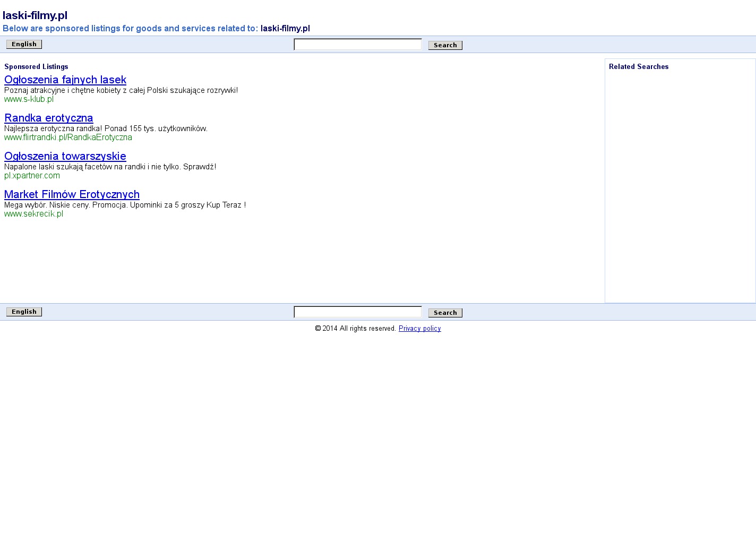The image size is (756, 533).
Task: Click the 'Najlepsza erotyczna randka' description text
Action: point(106,128)
